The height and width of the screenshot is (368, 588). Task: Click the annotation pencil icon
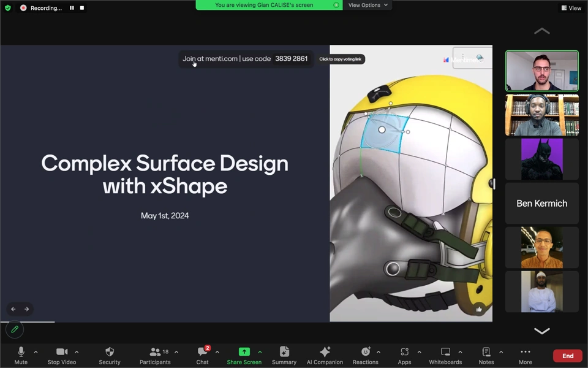click(15, 329)
